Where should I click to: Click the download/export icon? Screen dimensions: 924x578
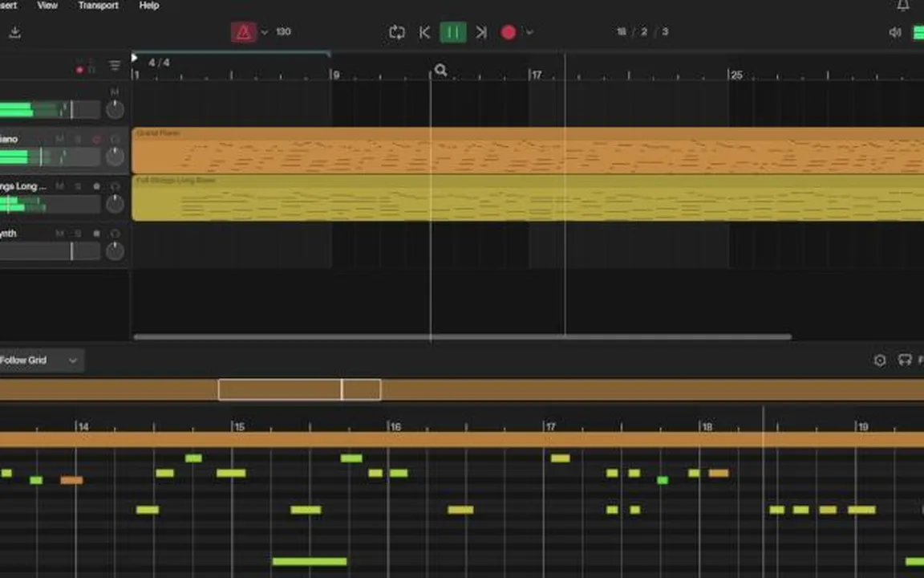[x=14, y=32]
